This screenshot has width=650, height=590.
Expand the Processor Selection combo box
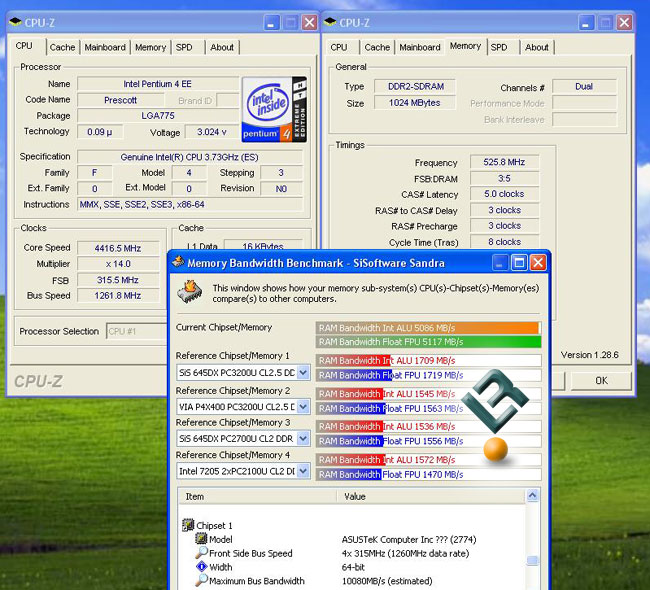point(161,331)
